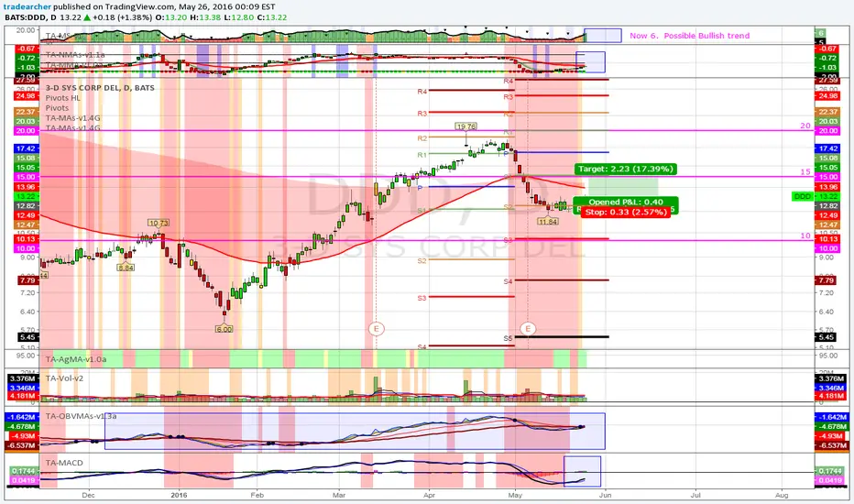Select the TA-Vol-v2 indicator label
The width and height of the screenshot is (854, 504).
coord(64,378)
